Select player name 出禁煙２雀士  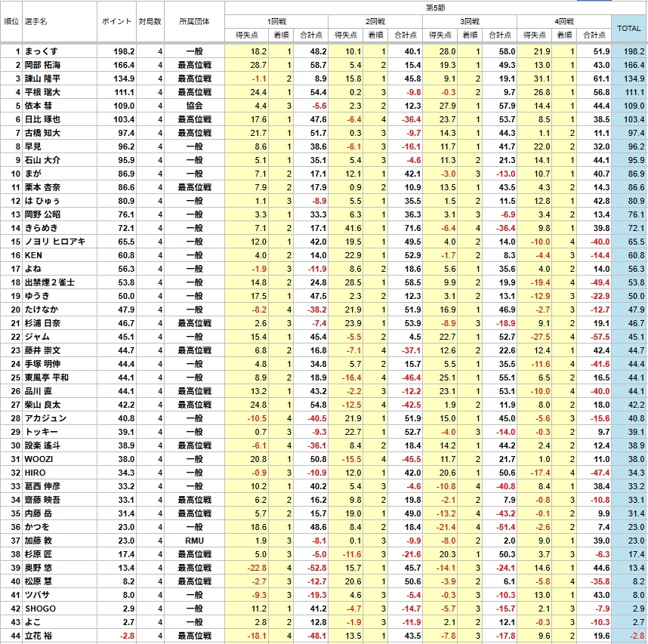click(x=50, y=282)
